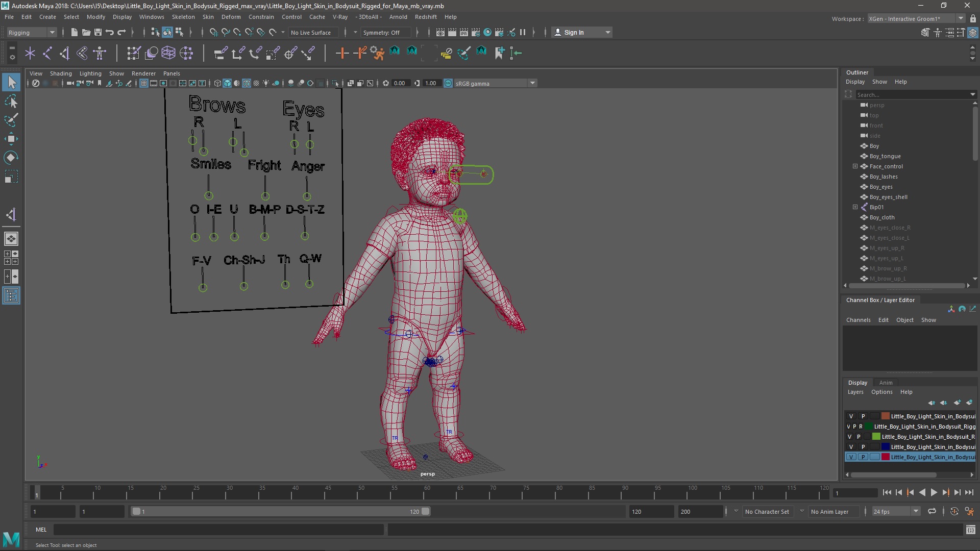
Task: Click the move layer up icon
Action: point(932,403)
